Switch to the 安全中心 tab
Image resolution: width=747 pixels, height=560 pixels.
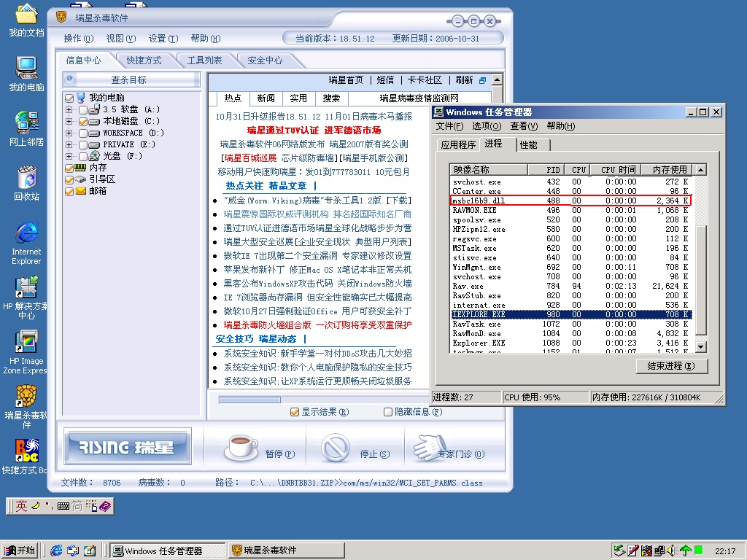(265, 61)
